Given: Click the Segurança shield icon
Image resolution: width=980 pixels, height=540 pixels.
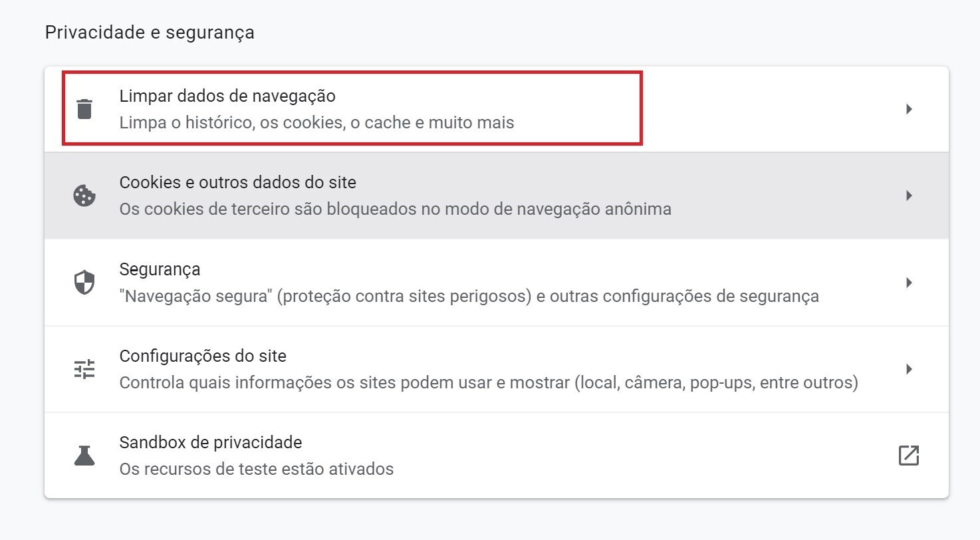Looking at the screenshot, I should pyautogui.click(x=84, y=283).
